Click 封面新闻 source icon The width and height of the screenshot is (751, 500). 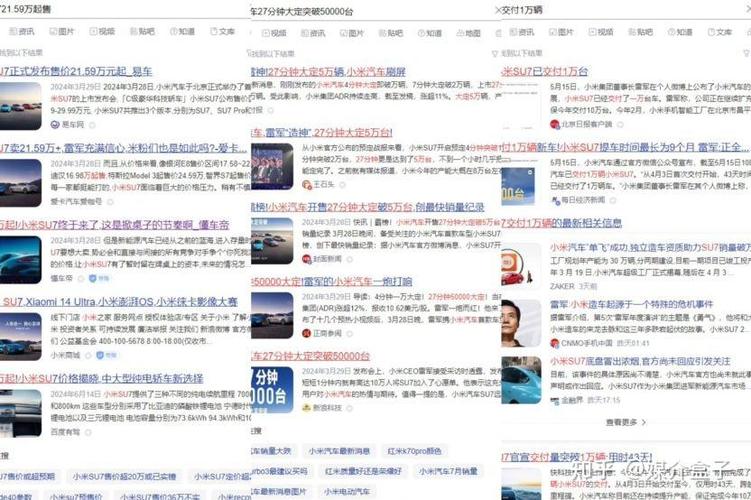coord(307,259)
